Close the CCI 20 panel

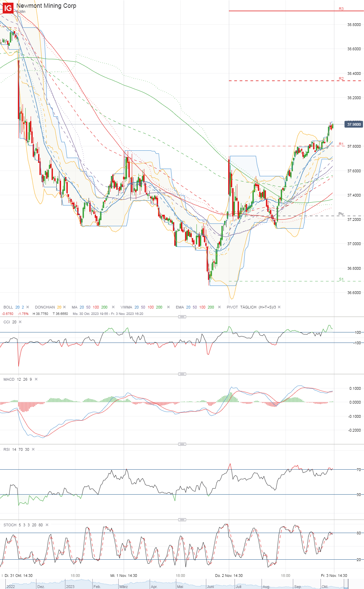coord(20,322)
